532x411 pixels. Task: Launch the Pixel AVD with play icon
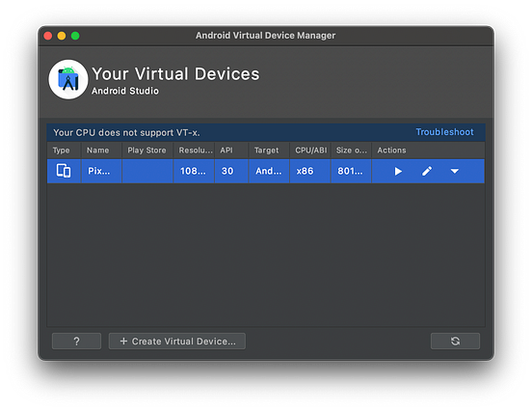coord(398,171)
